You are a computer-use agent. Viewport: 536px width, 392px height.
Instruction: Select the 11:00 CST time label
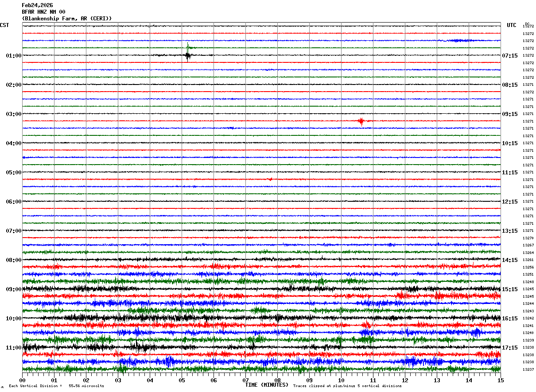click(14, 348)
